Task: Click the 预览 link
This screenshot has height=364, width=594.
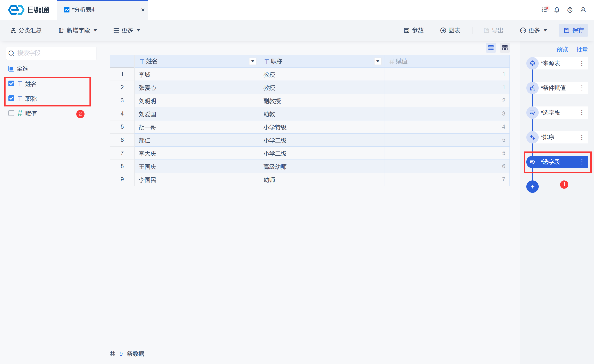Action: (x=562, y=49)
